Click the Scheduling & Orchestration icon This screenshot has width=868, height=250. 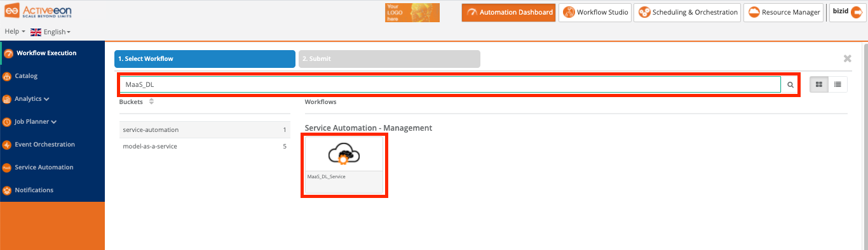tap(644, 12)
